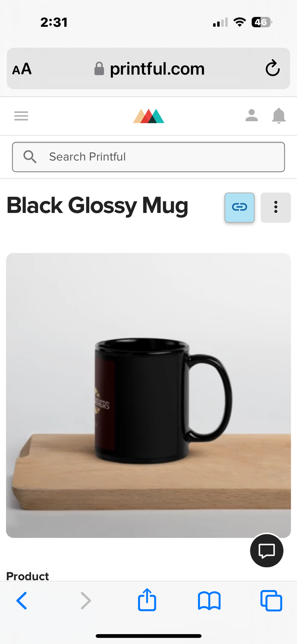The image size is (297, 644).
Task: Open three-dot options menu for mug
Action: [x=276, y=207]
